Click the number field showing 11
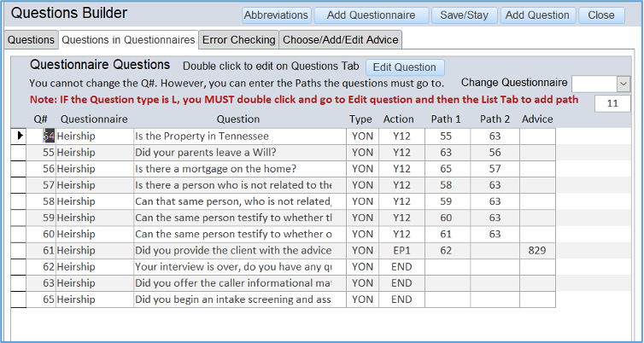 coord(612,102)
